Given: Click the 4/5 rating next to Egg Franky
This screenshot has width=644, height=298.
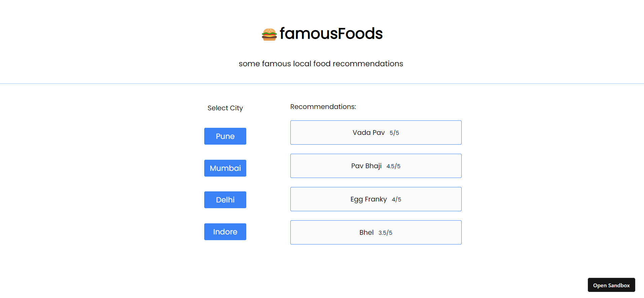Looking at the screenshot, I should coord(396,199).
